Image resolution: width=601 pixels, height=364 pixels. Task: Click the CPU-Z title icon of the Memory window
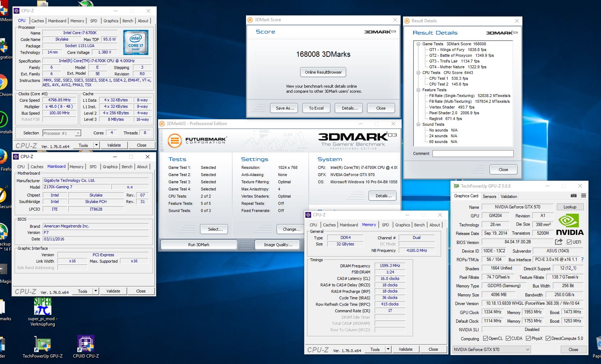pyautogui.click(x=308, y=215)
